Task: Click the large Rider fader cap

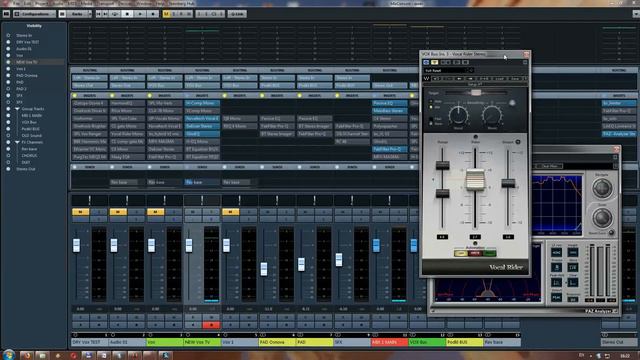Action: [475, 180]
